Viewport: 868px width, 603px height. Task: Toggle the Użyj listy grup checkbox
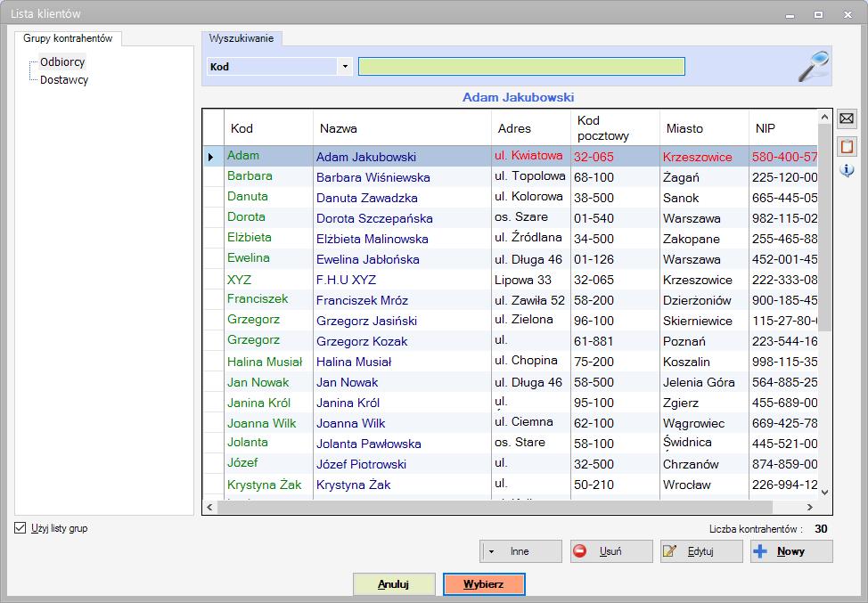click(20, 528)
